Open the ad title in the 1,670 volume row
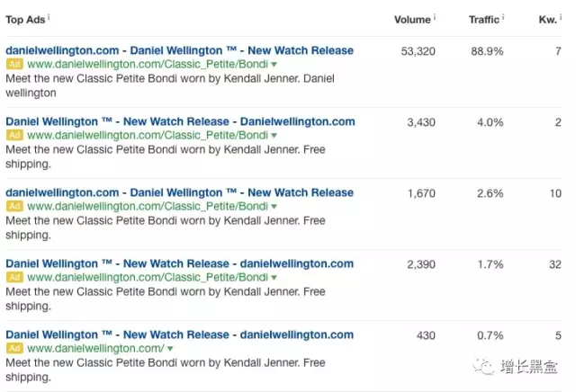576x392 pixels. 180,192
